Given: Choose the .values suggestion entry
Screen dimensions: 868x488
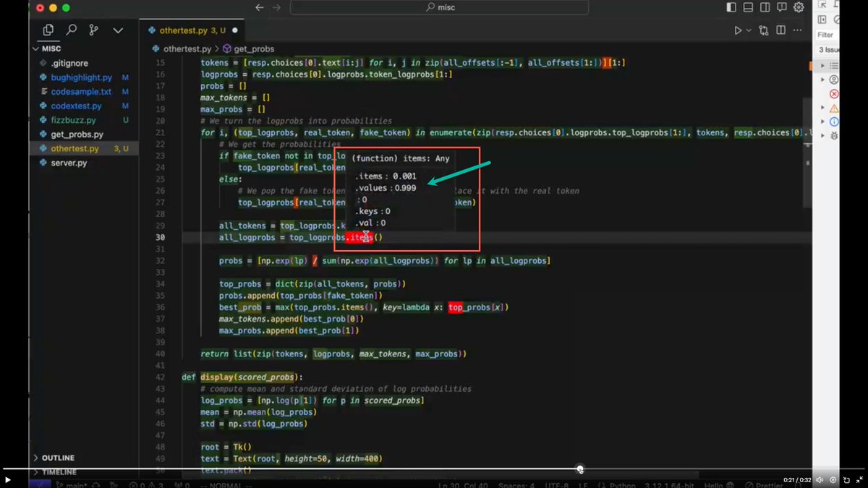Looking at the screenshot, I should [x=385, y=187].
